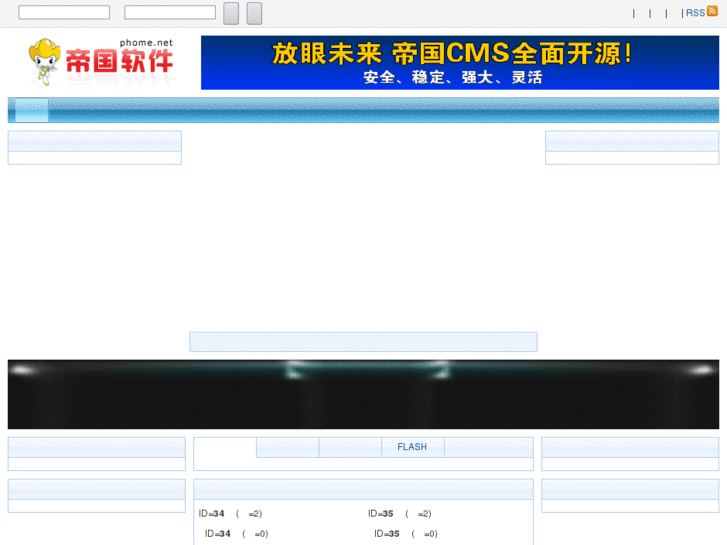Open the 'ID=35 ( =2)' entry
This screenshot has height=545, width=727.
pos(400,513)
